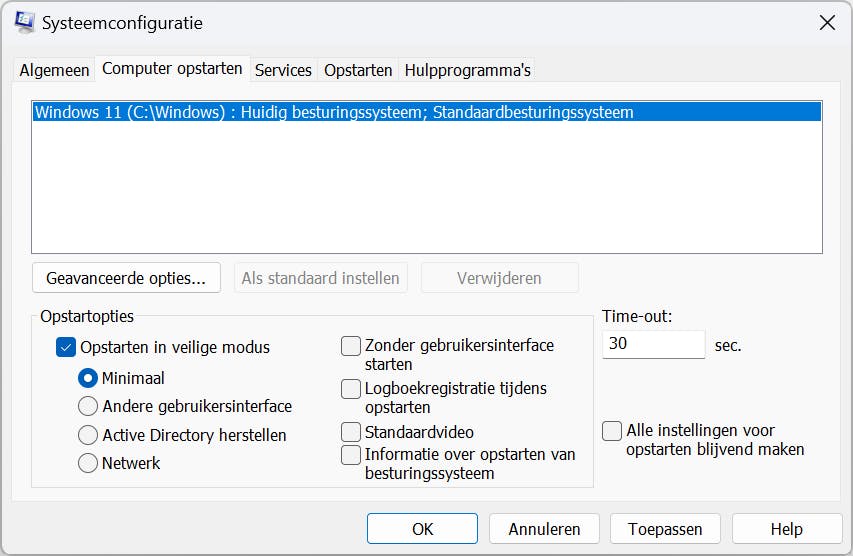
Task: Open the Services tab
Action: [x=283, y=70]
